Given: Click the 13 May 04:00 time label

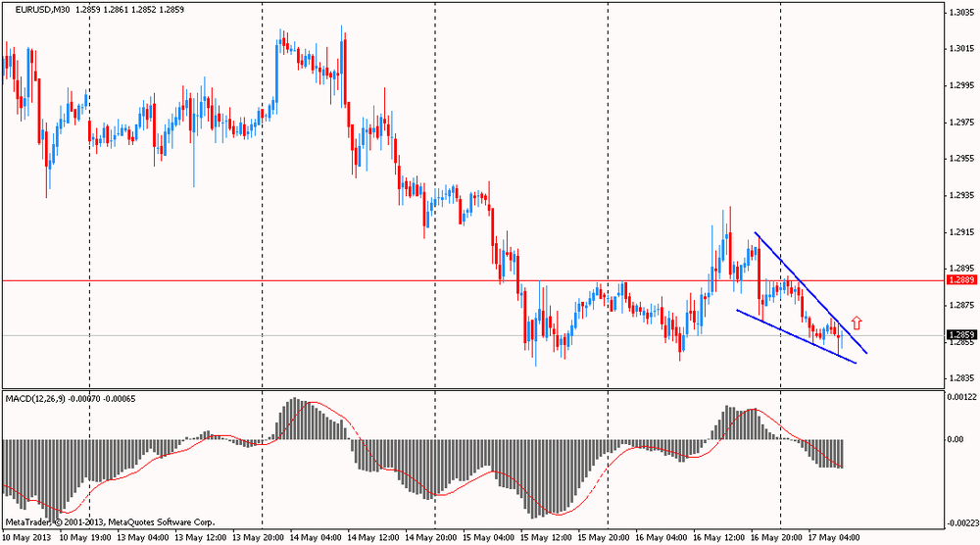Looking at the screenshot, I should tap(142, 537).
